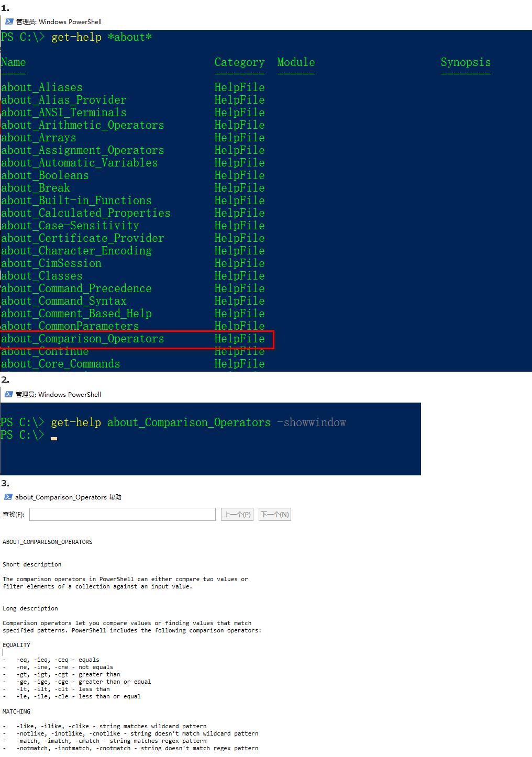The width and height of the screenshot is (532, 757).
Task: Click the about_Core_Commands entry
Action: click(x=61, y=364)
